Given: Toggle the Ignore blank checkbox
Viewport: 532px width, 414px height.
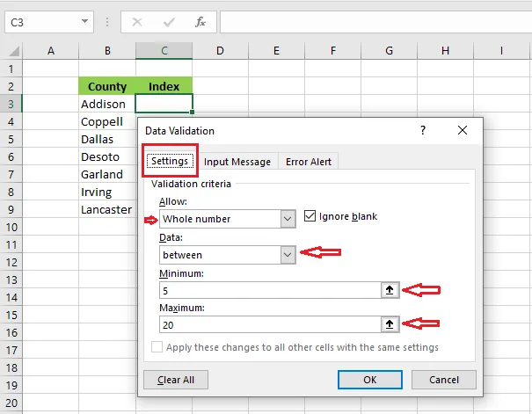Looking at the screenshot, I should pyautogui.click(x=310, y=216).
